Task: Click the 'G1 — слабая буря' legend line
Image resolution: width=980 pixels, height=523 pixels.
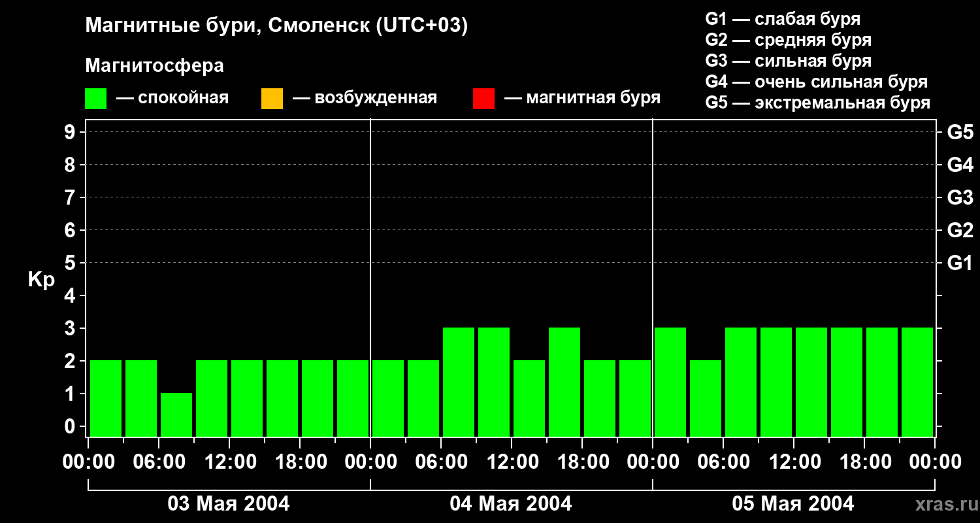Action: coord(783,19)
